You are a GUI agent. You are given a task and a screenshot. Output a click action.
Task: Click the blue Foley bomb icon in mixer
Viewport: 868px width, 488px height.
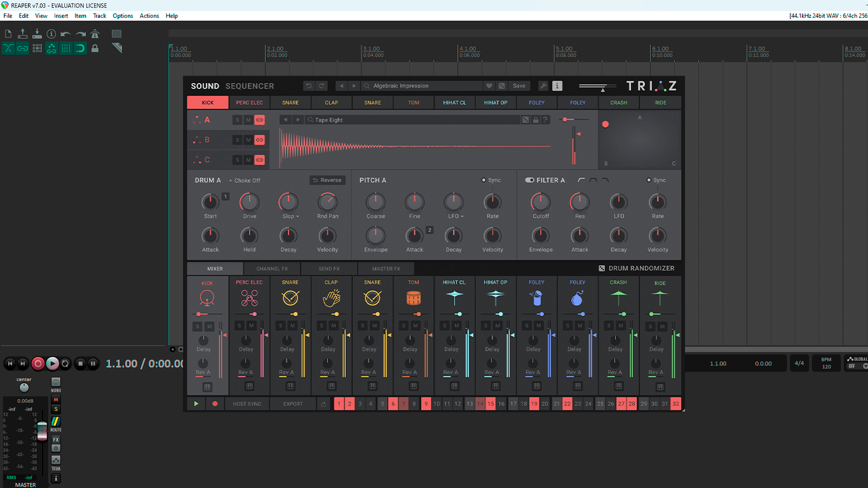tap(578, 297)
